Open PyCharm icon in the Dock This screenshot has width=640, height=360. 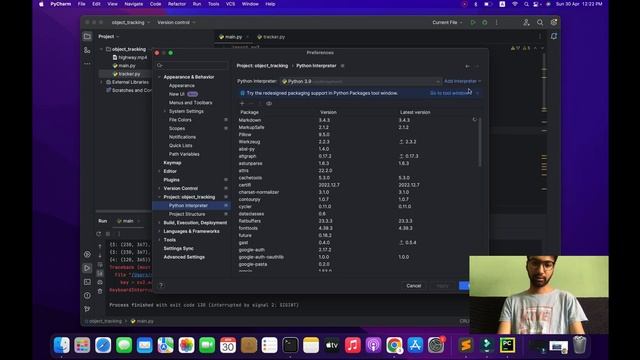[x=507, y=345]
